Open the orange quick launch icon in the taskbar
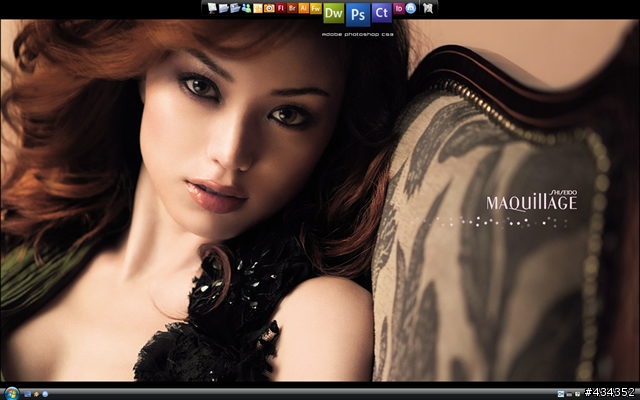 tap(36, 394)
